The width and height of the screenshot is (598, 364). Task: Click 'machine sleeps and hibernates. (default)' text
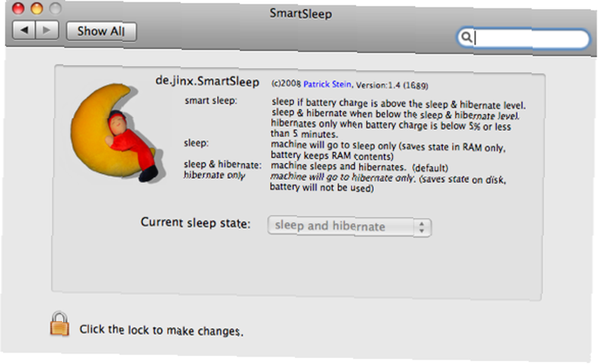[359, 167]
